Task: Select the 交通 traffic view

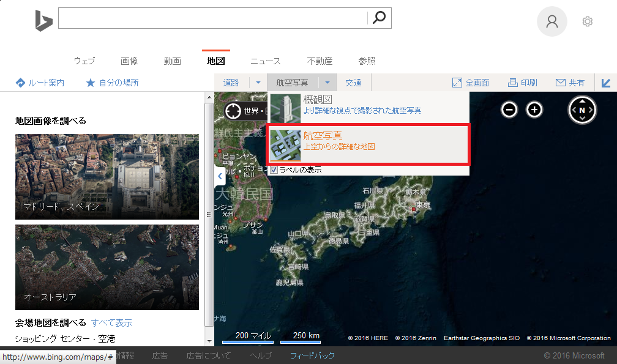Action: point(353,83)
